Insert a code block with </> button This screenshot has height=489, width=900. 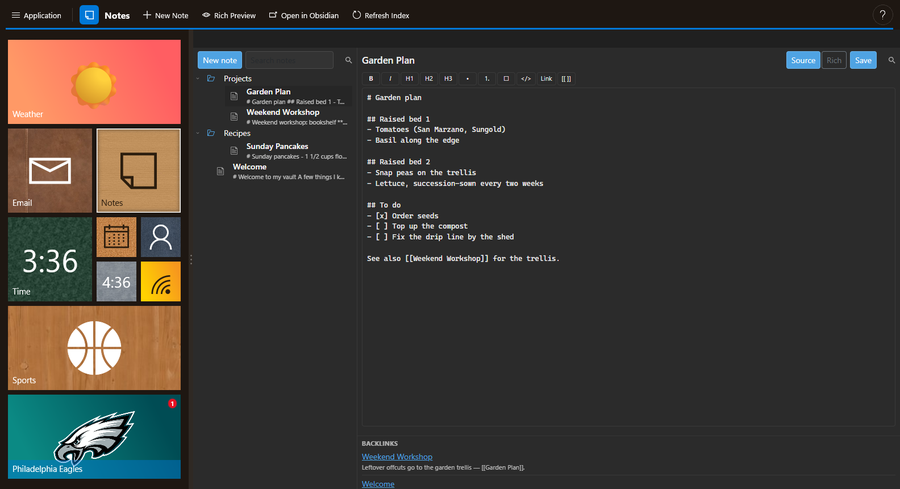526,79
